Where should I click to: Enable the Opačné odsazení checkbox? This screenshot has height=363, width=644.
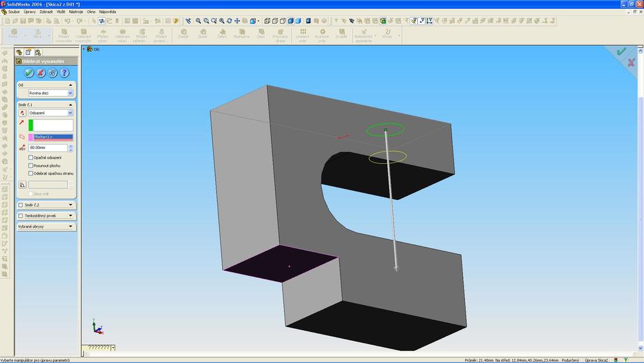[x=31, y=157]
